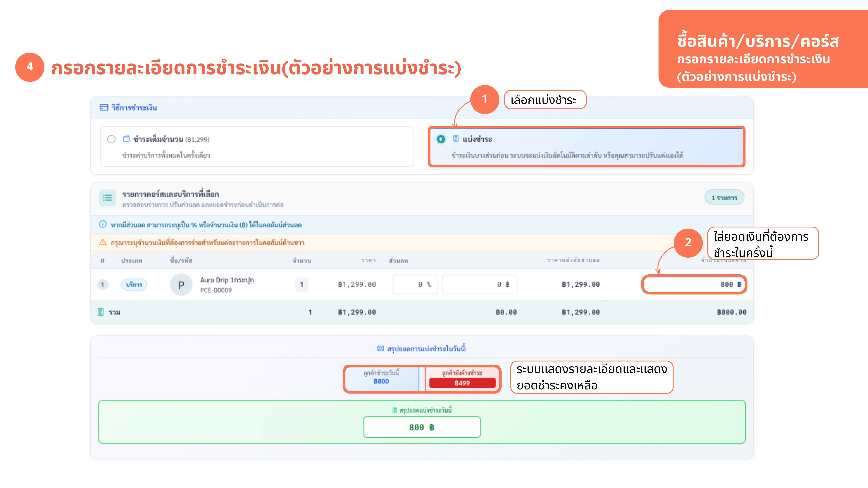Click the summary total box showing 800 ฿
The image size is (868, 488).
[x=422, y=427]
